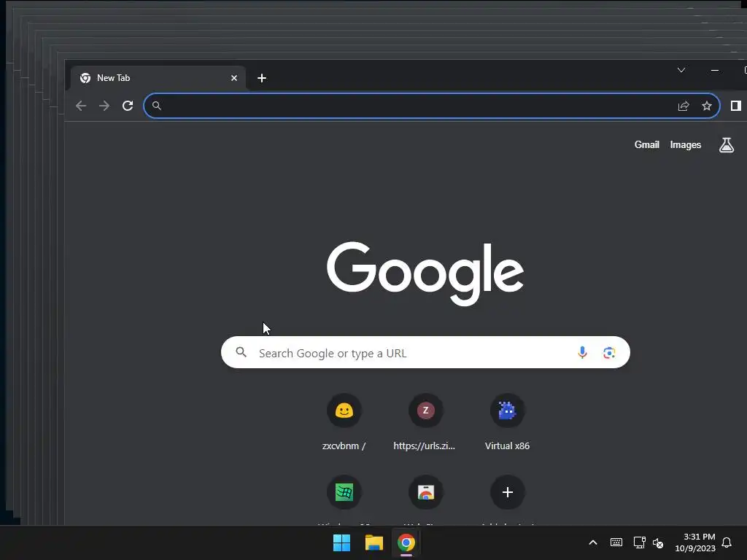Screen dimensions: 747x560
Task: Click the muted volume tray icon
Action: pos(658,542)
